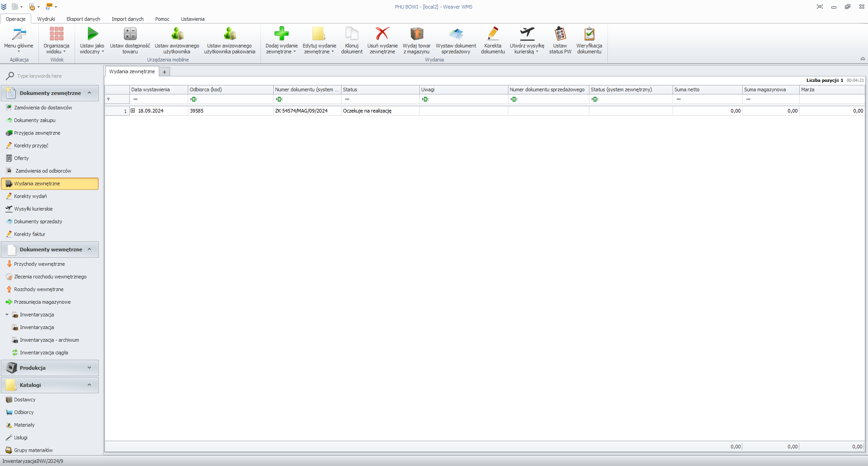Image resolution: width=868 pixels, height=466 pixels.
Task: Click the Ustaw status PW icon
Action: pos(560,34)
